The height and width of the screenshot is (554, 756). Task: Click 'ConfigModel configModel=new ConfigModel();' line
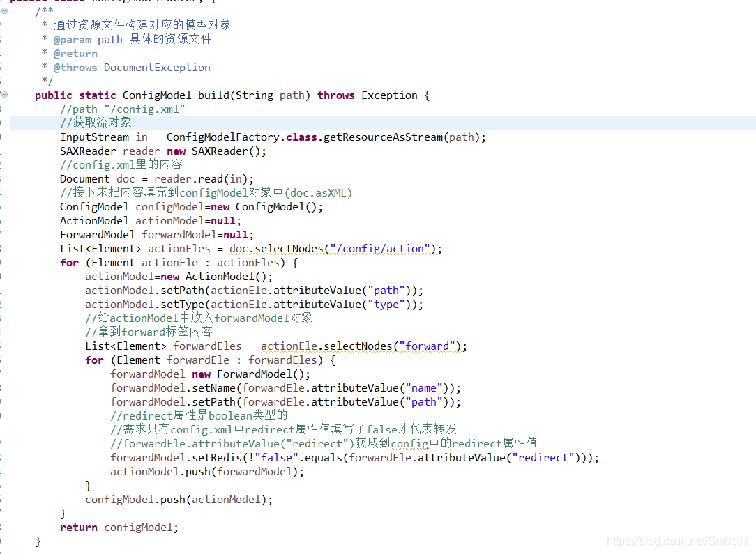click(x=191, y=207)
